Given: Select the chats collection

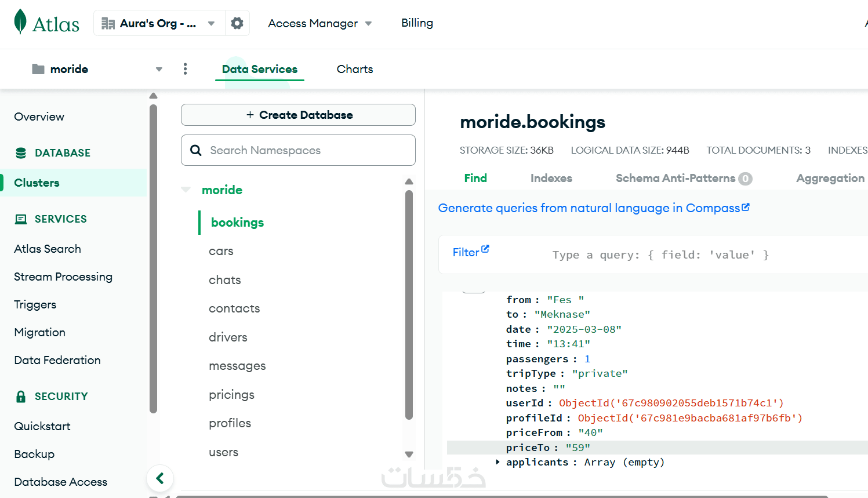Looking at the screenshot, I should point(225,280).
